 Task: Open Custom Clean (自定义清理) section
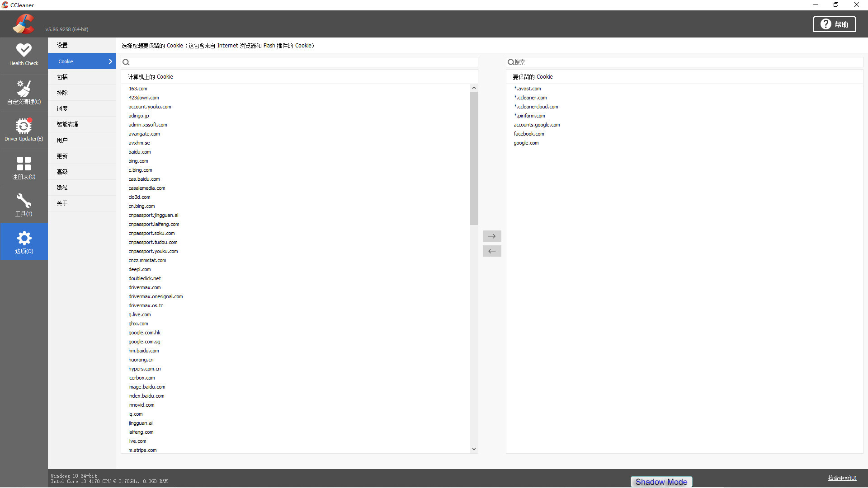(24, 93)
